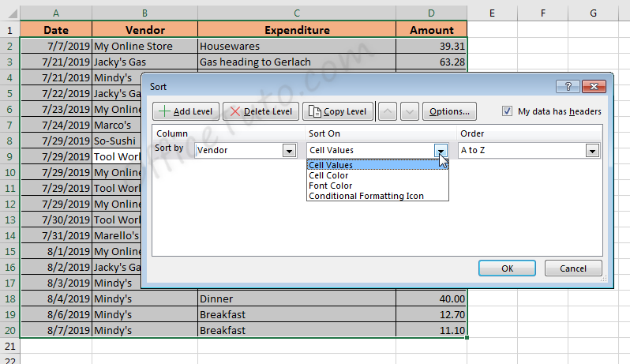Choose Cell Values from Sort On list
Image resolution: width=630 pixels, height=364 pixels.
tap(377, 165)
